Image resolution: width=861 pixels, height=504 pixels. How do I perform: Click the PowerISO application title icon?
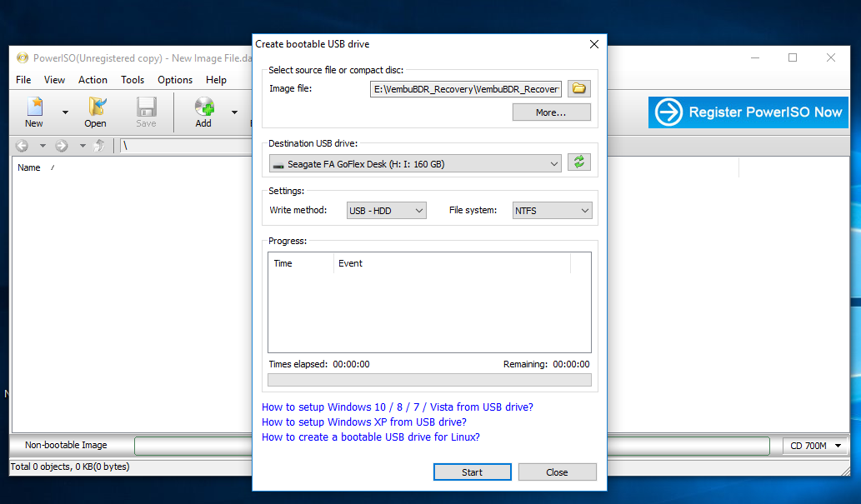(22, 57)
